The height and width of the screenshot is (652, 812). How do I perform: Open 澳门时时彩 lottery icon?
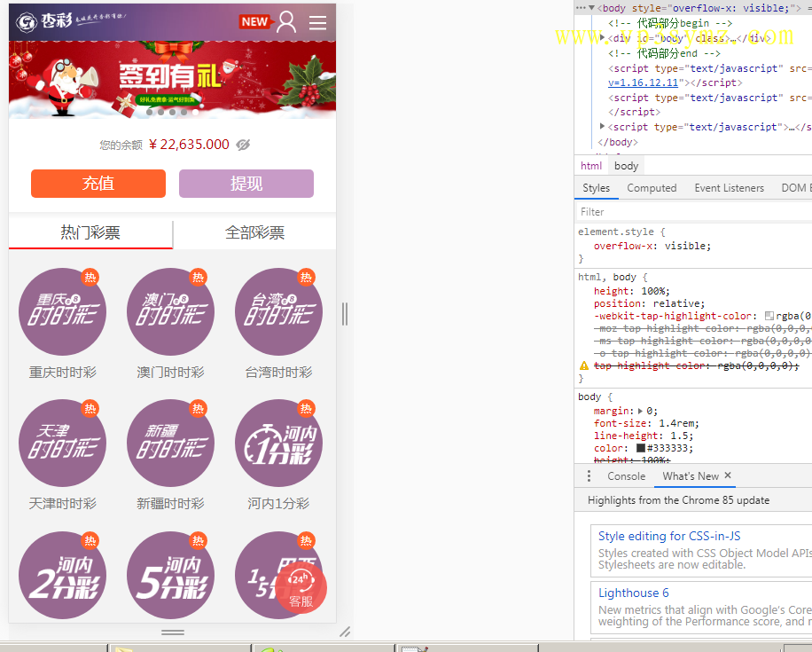point(170,311)
